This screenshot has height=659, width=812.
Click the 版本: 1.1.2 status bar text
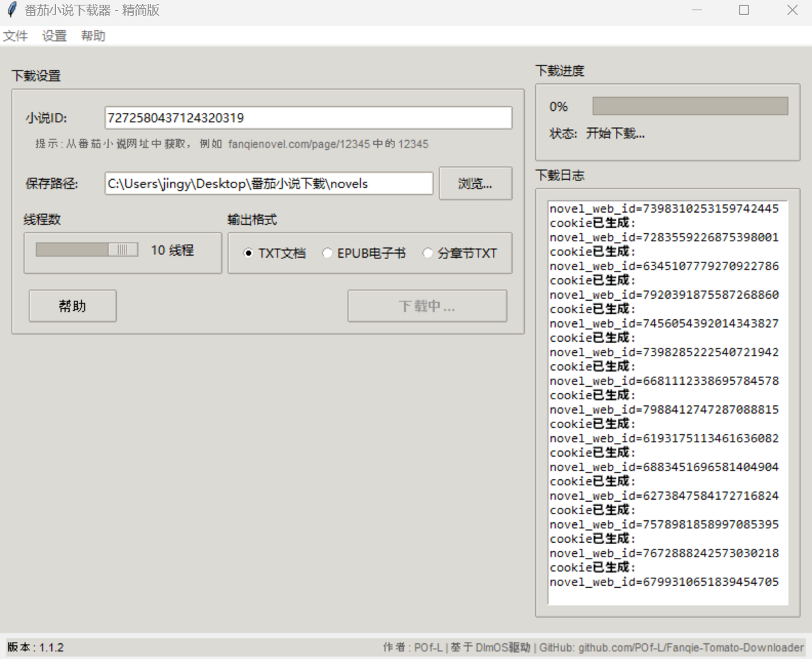pyautogui.click(x=36, y=647)
